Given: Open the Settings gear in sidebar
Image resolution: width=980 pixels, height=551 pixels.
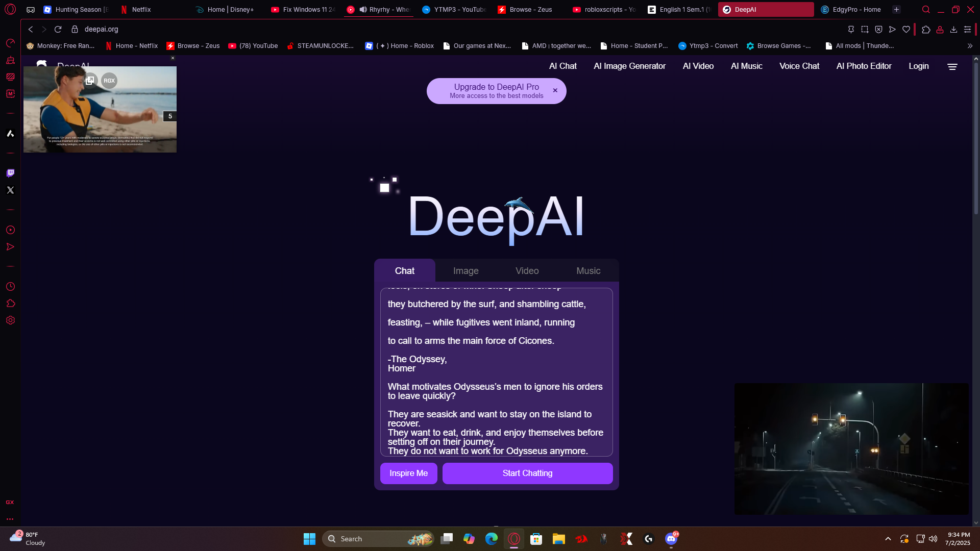Looking at the screenshot, I should tap(10, 320).
